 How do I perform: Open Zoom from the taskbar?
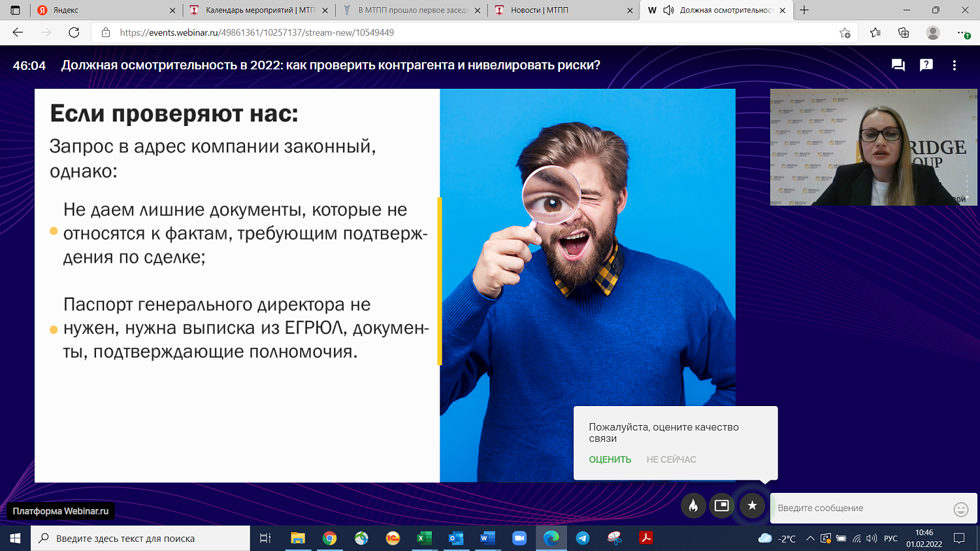tap(519, 539)
